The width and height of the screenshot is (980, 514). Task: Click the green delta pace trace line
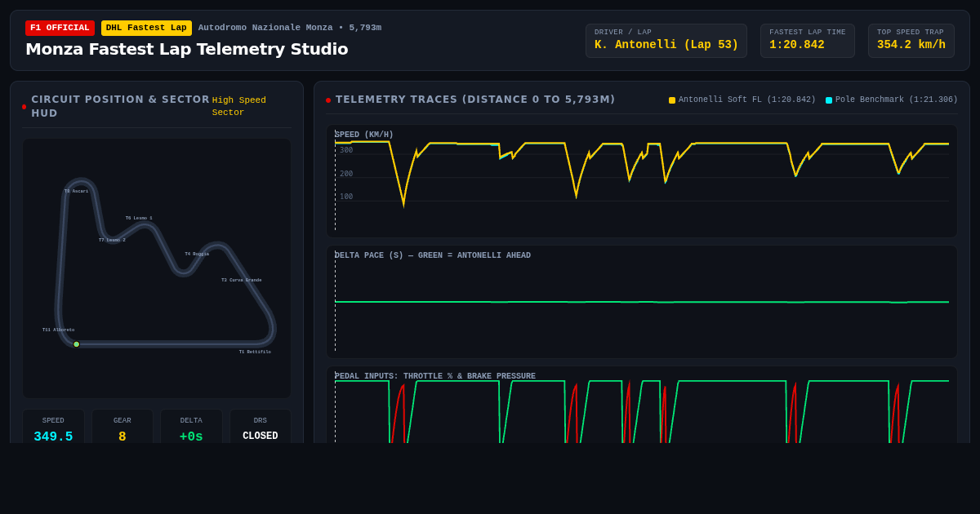click(642, 302)
